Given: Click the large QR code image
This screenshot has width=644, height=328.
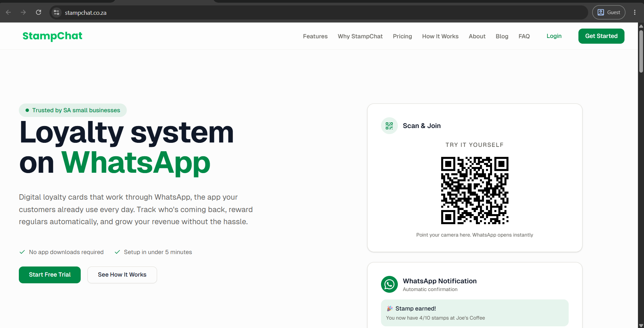Looking at the screenshot, I should pos(475,191).
